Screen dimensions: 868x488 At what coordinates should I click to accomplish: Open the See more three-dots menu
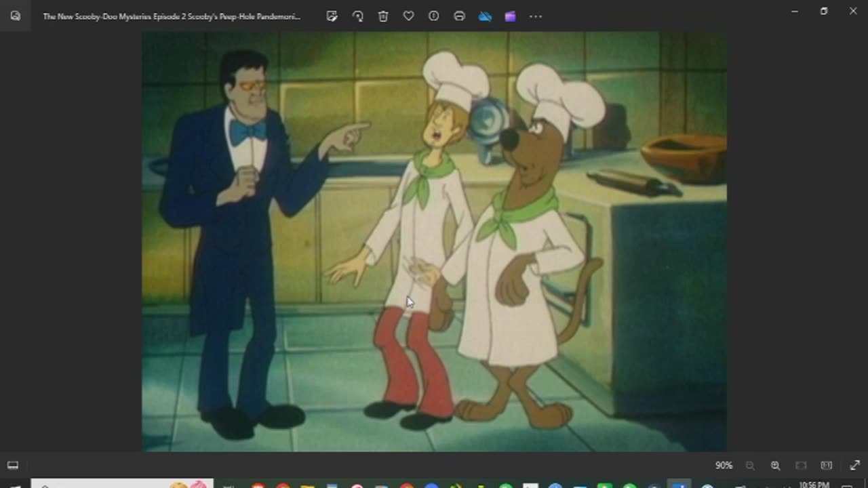click(536, 16)
